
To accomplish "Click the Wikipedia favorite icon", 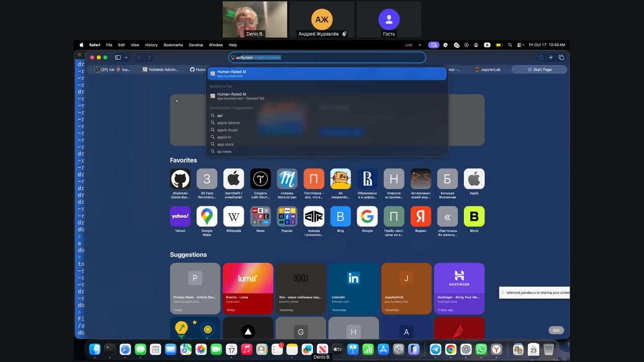I will pos(233,216).
